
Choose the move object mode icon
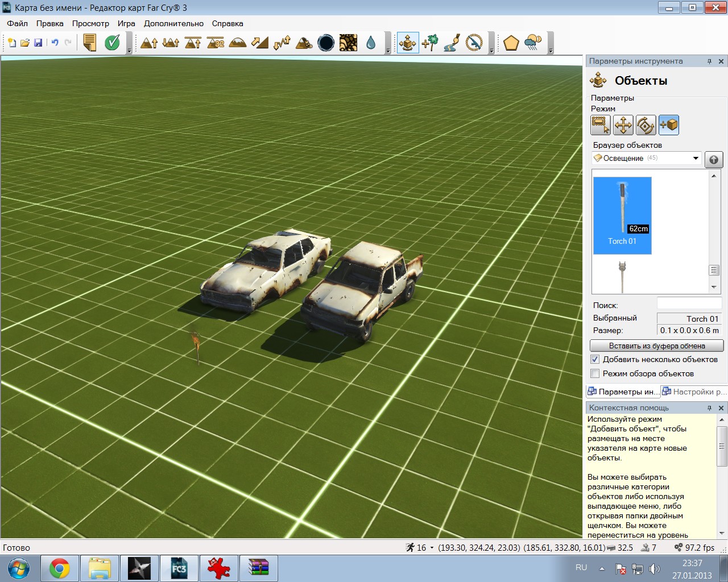tap(623, 125)
